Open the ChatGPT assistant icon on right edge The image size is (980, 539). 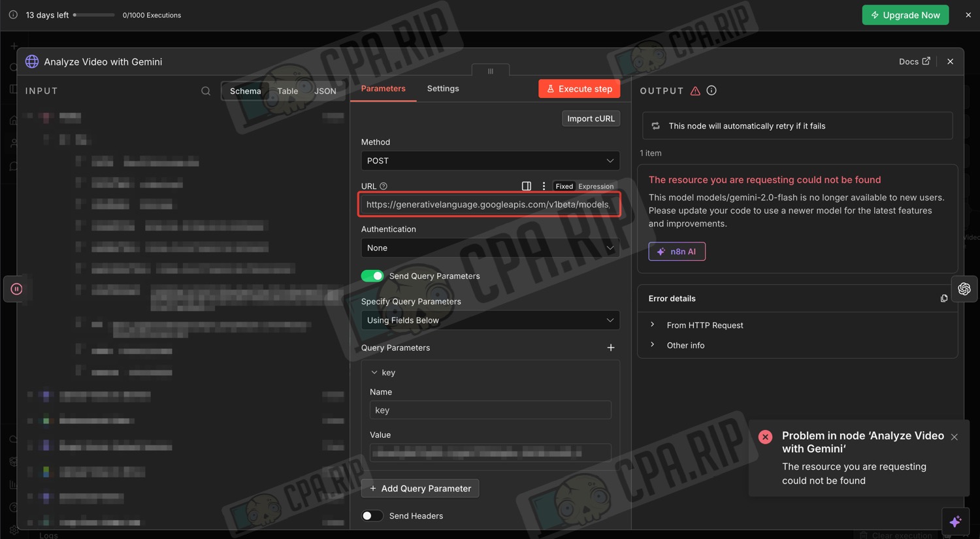pos(964,289)
